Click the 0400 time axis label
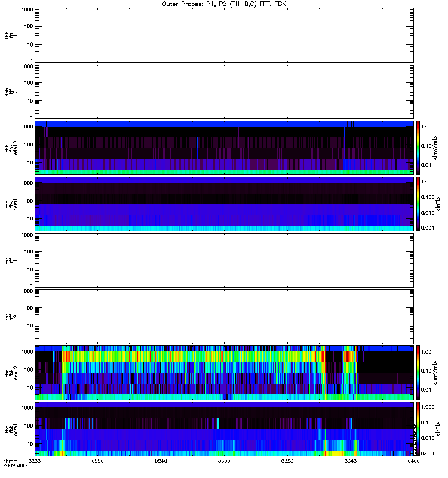The width and height of the screenshot is (448, 478). click(x=413, y=461)
